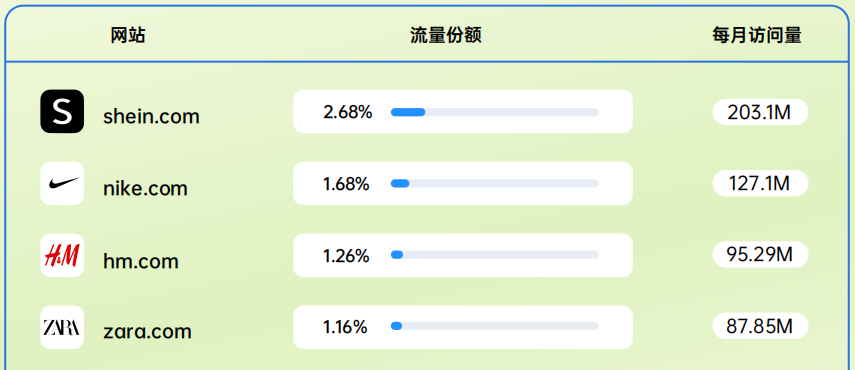Click shein.com traffic share progress bar
The image size is (855, 370).
click(495, 112)
